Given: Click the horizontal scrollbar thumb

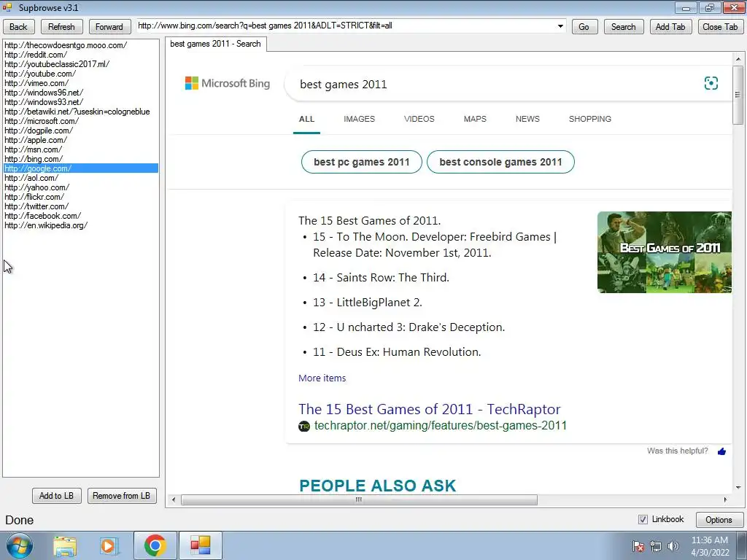Looking at the screenshot, I should coord(359,499).
